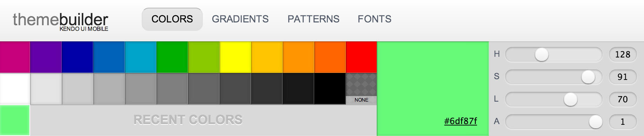The width and height of the screenshot is (644, 136).
Task: Pick the pure red swatch
Action: [361, 57]
